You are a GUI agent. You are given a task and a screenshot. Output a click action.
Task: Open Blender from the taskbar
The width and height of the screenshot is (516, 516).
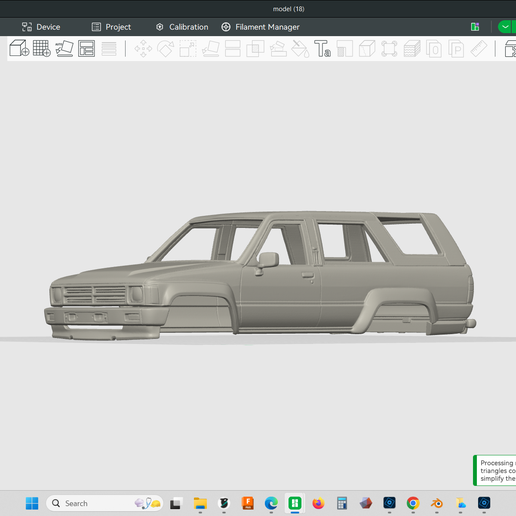(x=437, y=503)
